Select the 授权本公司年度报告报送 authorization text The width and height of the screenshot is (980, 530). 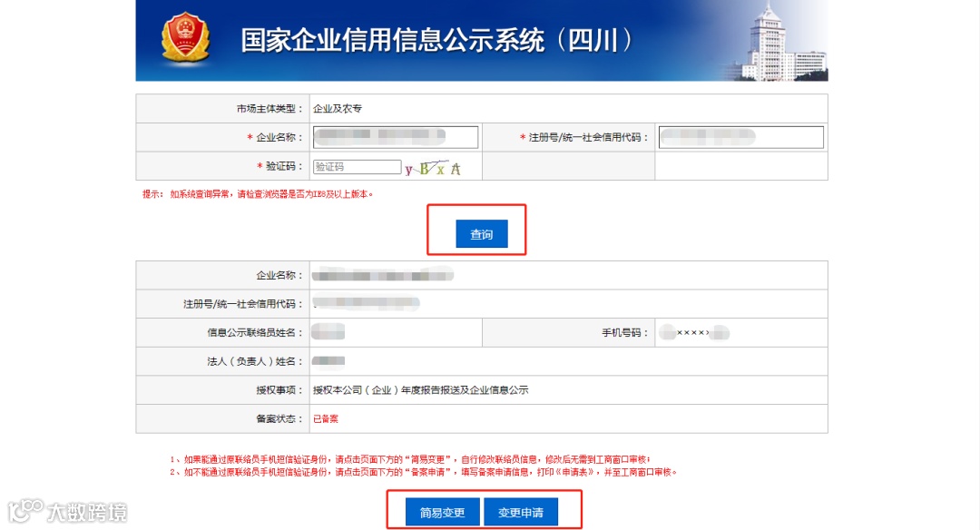[421, 390]
